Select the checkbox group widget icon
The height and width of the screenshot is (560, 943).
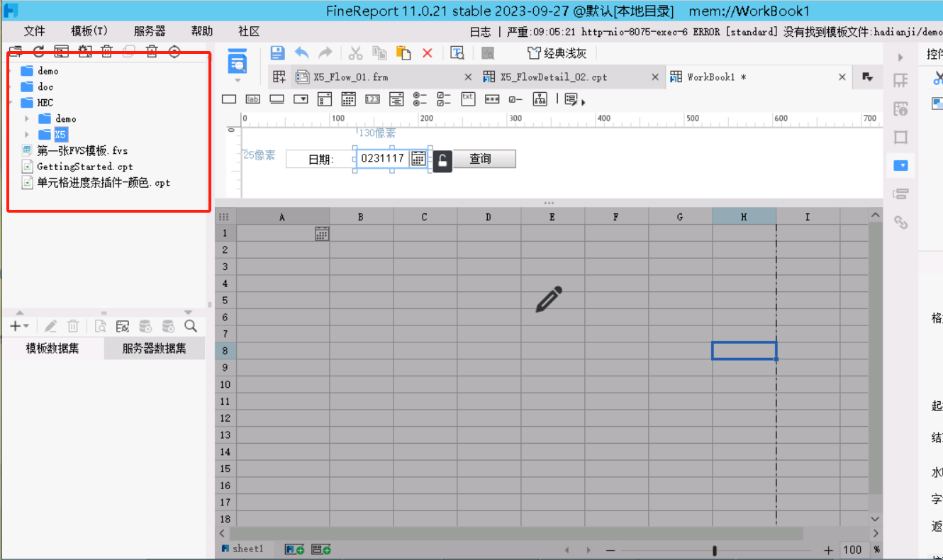[x=444, y=99]
